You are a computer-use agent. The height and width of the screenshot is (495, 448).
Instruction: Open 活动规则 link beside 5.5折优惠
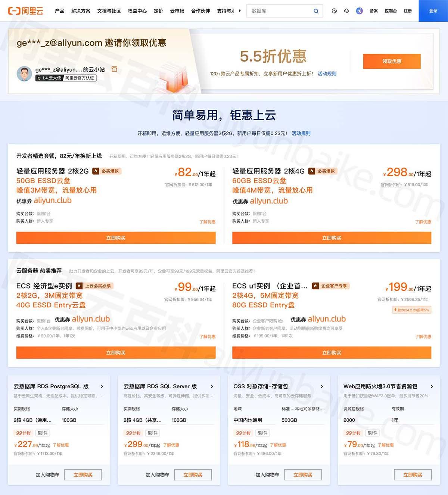point(327,74)
